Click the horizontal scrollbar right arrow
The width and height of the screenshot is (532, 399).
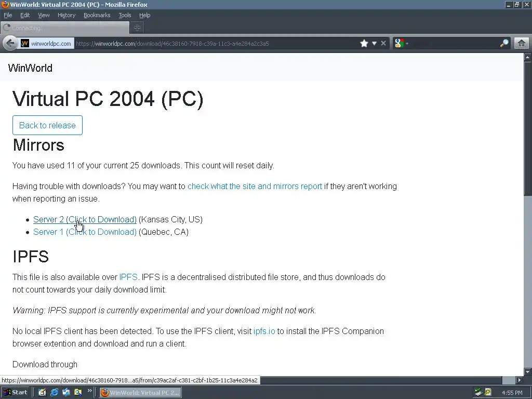[x=519, y=380]
